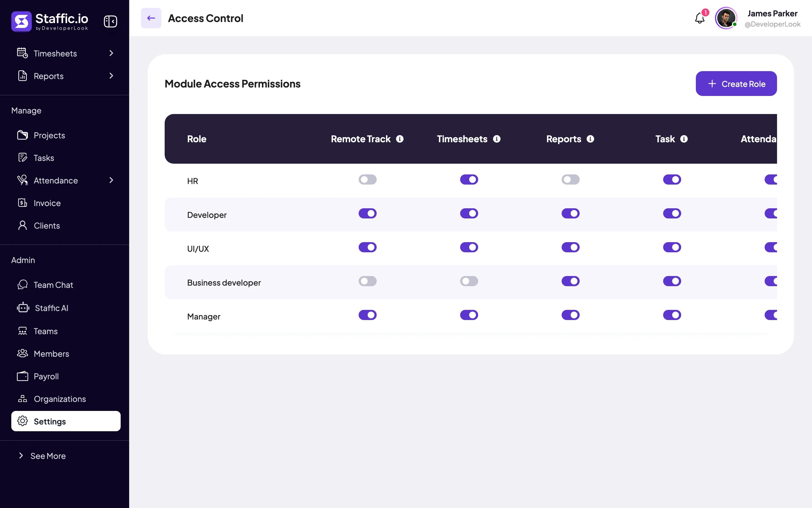Screen dimensions: 812x508
Task: Click the sidebar collapse icon
Action: (x=111, y=21)
